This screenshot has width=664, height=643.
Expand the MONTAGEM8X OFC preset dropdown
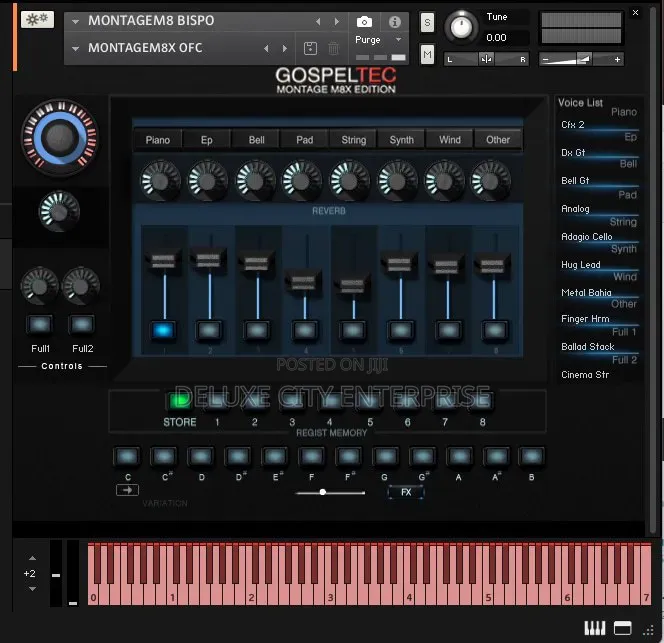click(75, 48)
